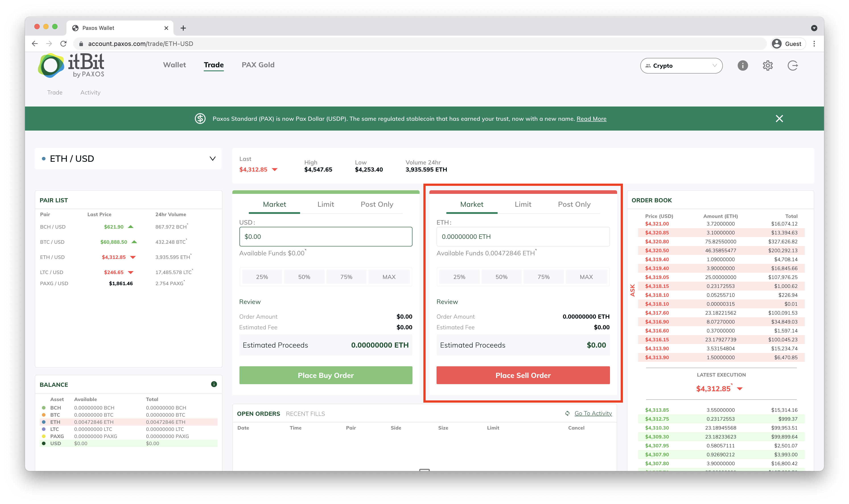Select the Trade main navigation tab

pos(214,65)
